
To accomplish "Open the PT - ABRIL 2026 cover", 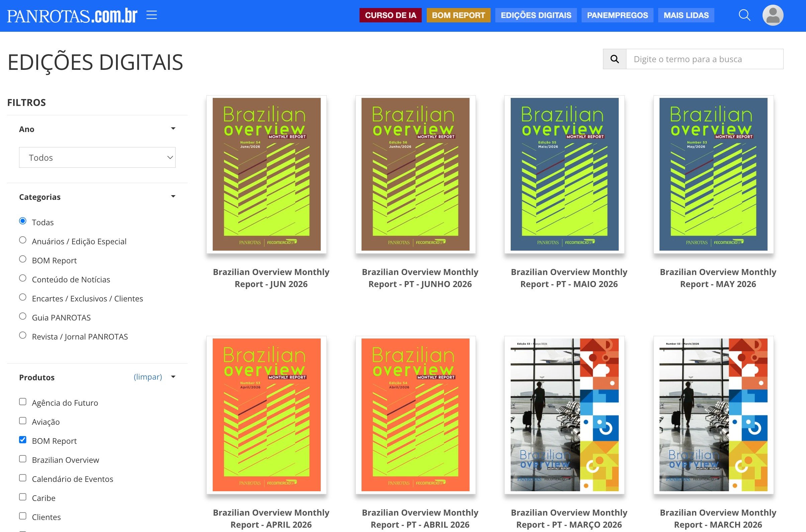I will tap(416, 415).
